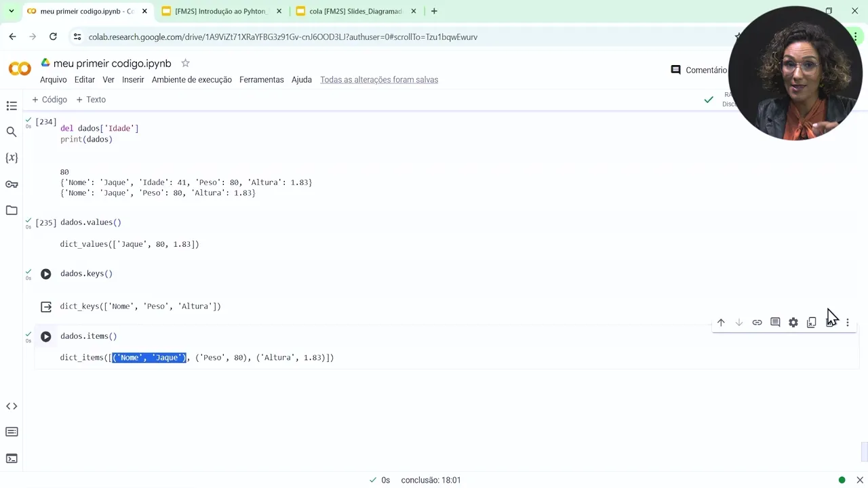Image resolution: width=868 pixels, height=488 pixels.
Task: Open the secrets key panel
Action: click(x=12, y=184)
